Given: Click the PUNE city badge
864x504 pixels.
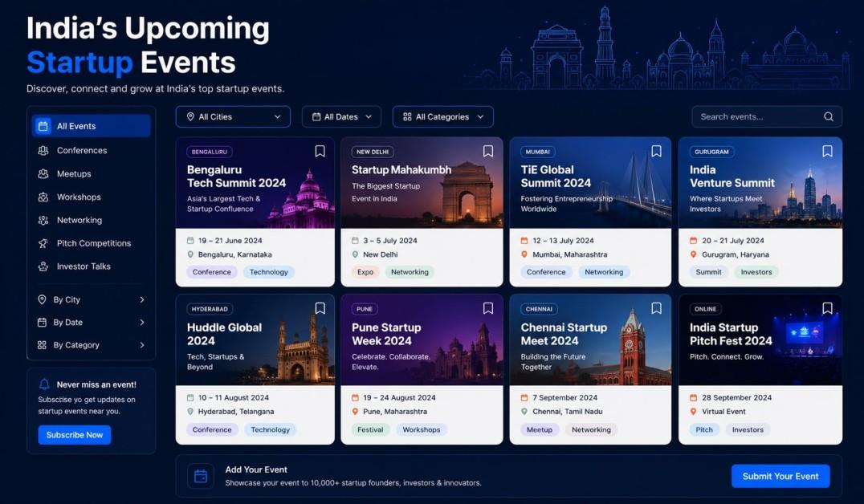Looking at the screenshot, I should tap(365, 309).
